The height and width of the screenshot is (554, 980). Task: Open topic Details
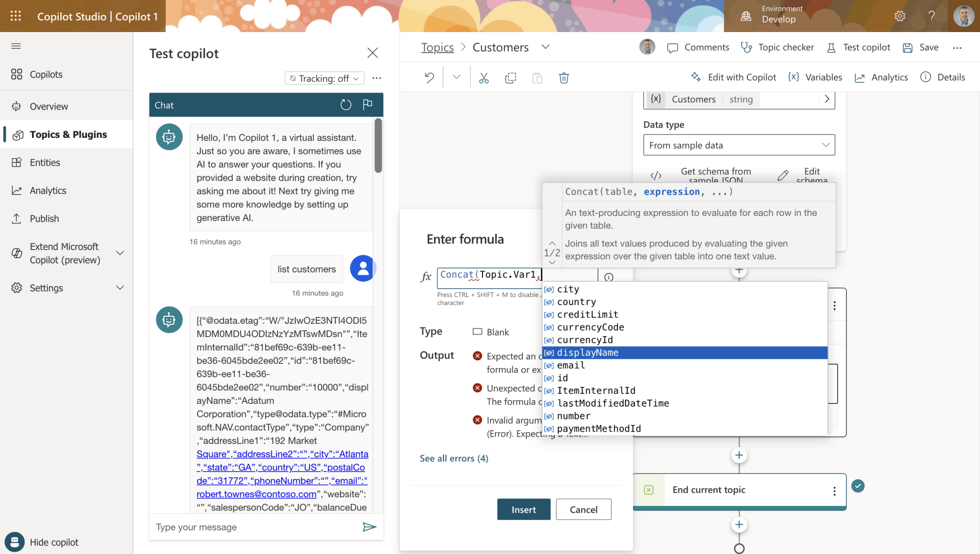pos(943,77)
